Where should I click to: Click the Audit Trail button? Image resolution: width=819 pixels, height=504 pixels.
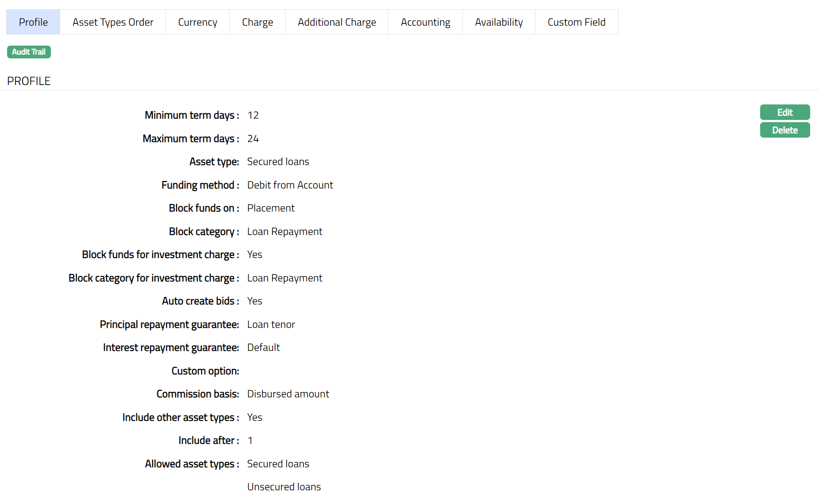click(x=29, y=52)
